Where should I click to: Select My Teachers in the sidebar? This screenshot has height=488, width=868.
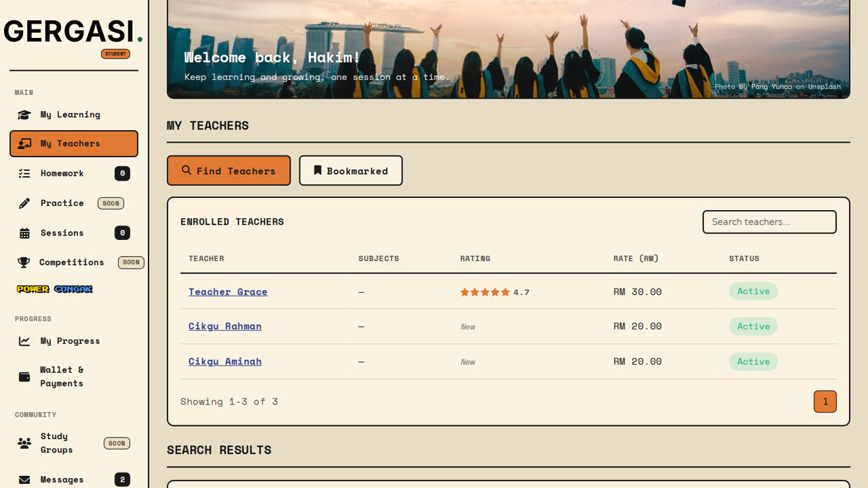(x=74, y=144)
